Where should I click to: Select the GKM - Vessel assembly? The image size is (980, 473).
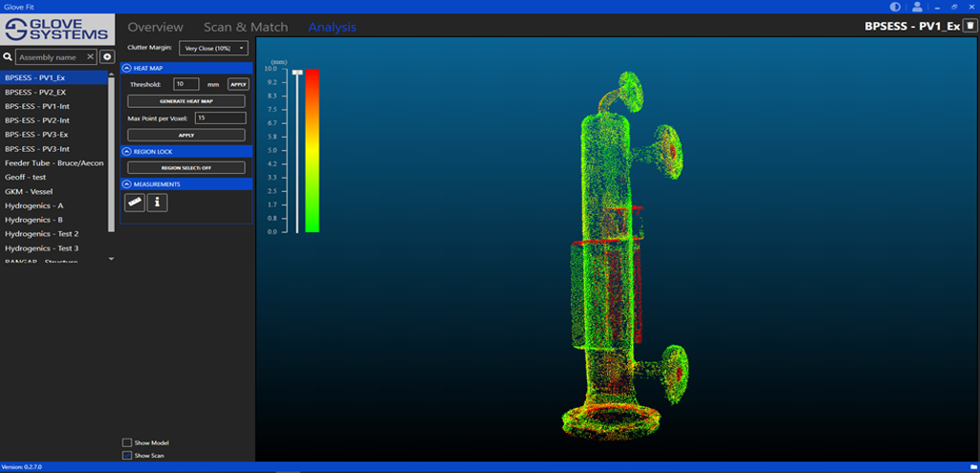pyautogui.click(x=54, y=192)
